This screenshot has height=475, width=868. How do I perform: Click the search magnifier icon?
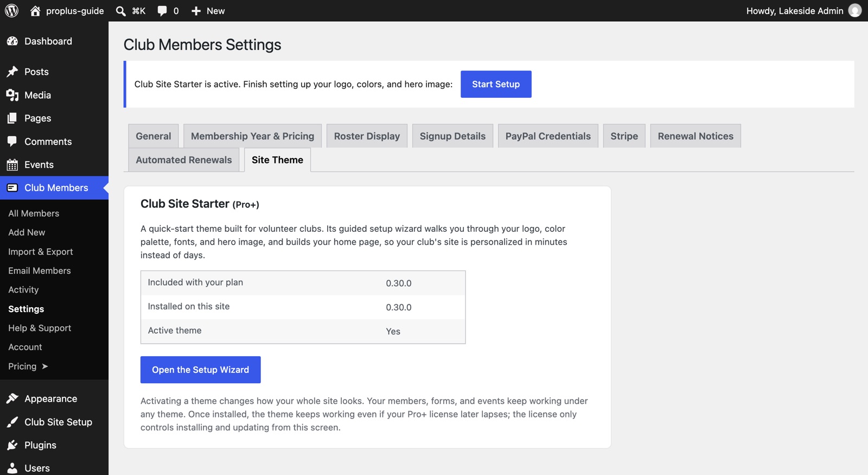(x=121, y=11)
